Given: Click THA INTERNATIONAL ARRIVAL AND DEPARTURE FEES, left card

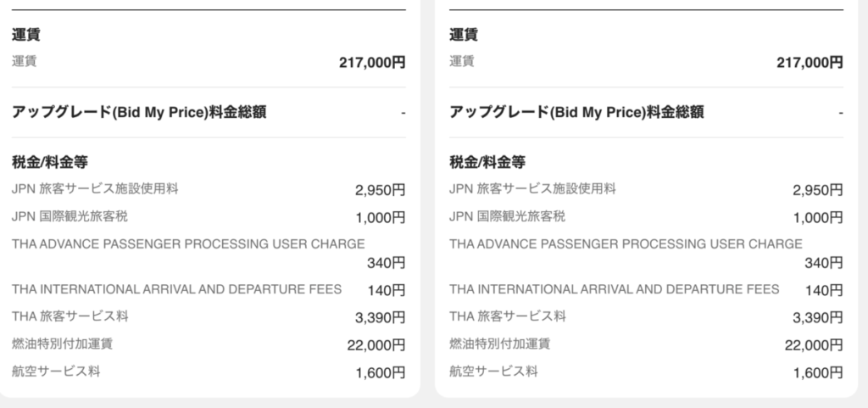Looking at the screenshot, I should pos(176,289).
